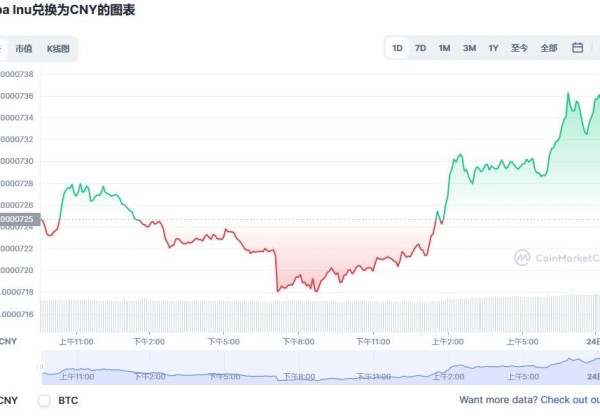Image resolution: width=600 pixels, height=420 pixels.
Task: Click the range navigator mini chart
Action: (x=300, y=367)
